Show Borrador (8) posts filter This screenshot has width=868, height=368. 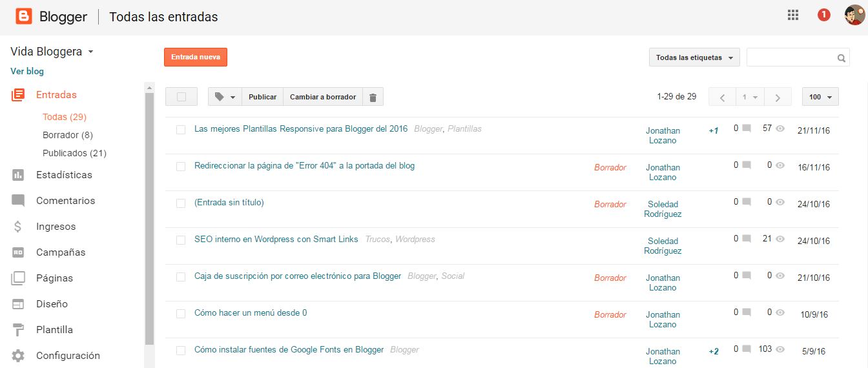point(67,135)
